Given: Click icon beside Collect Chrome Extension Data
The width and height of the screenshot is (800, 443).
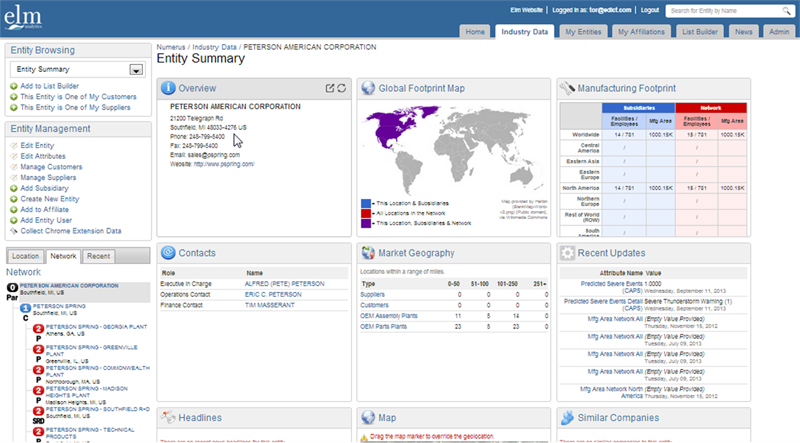Looking at the screenshot, I should tap(14, 231).
